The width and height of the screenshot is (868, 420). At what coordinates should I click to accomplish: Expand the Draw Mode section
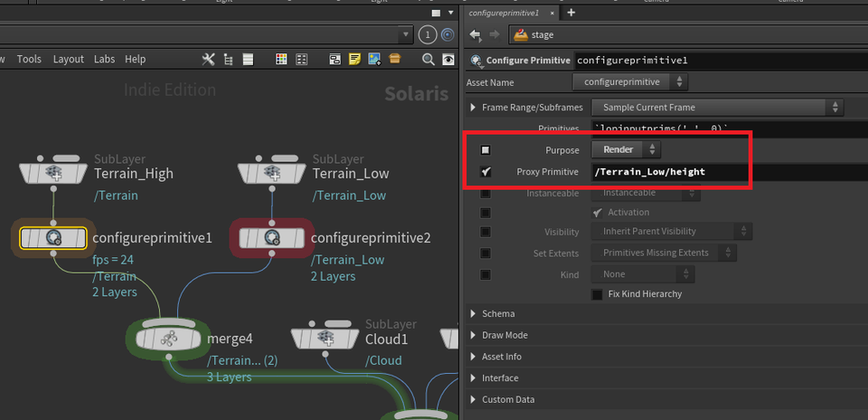(x=505, y=335)
